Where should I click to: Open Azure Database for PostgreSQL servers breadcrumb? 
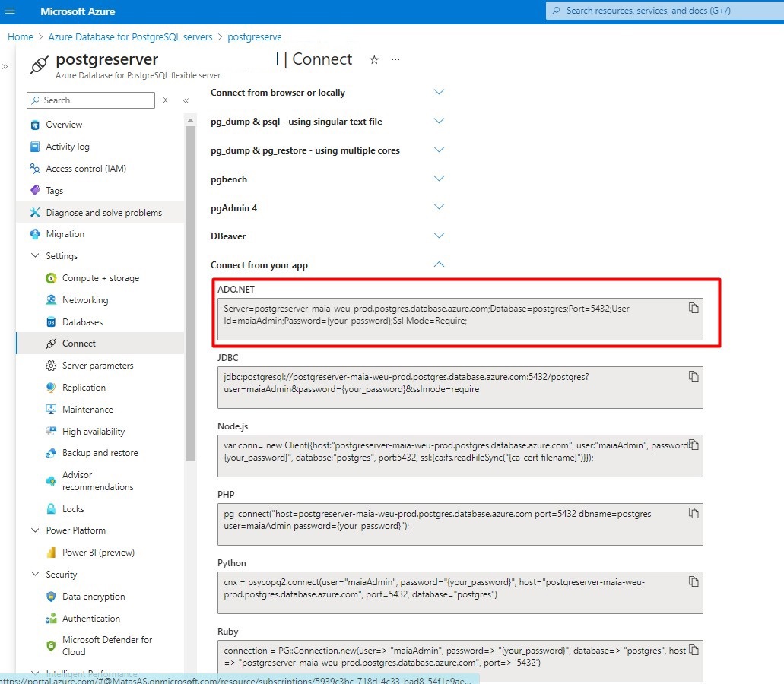(x=130, y=37)
